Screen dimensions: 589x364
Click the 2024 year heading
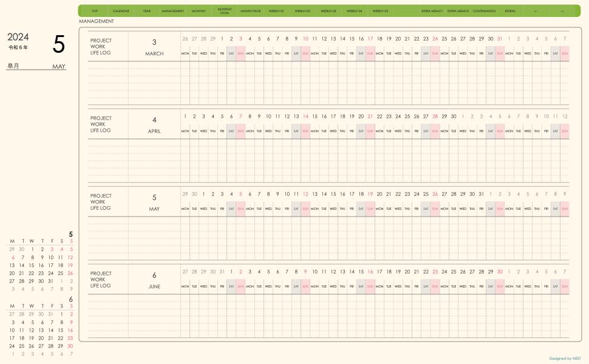pos(18,37)
